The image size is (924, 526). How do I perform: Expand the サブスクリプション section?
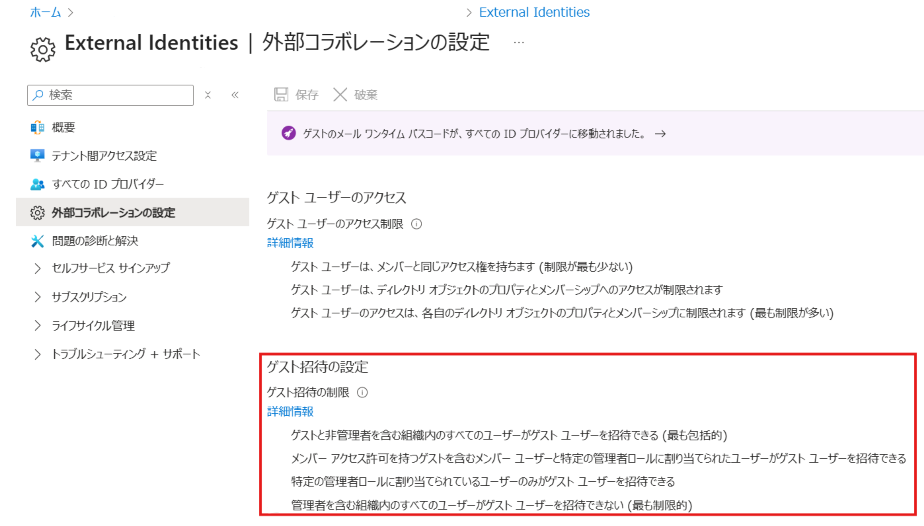[x=38, y=297]
